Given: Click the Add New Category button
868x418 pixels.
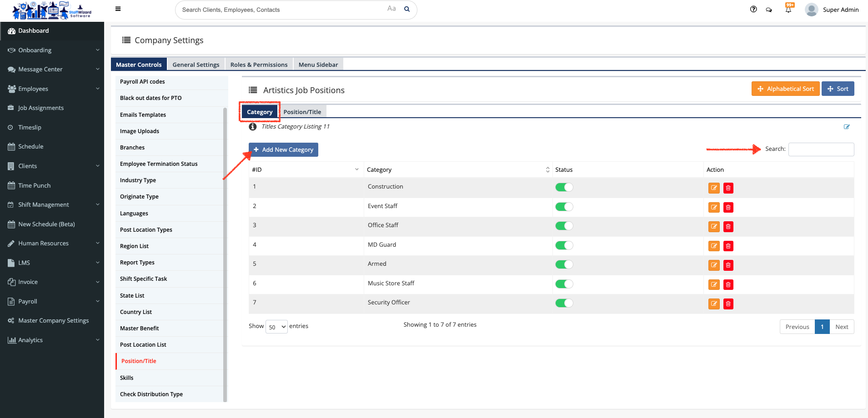Looking at the screenshot, I should [x=283, y=149].
